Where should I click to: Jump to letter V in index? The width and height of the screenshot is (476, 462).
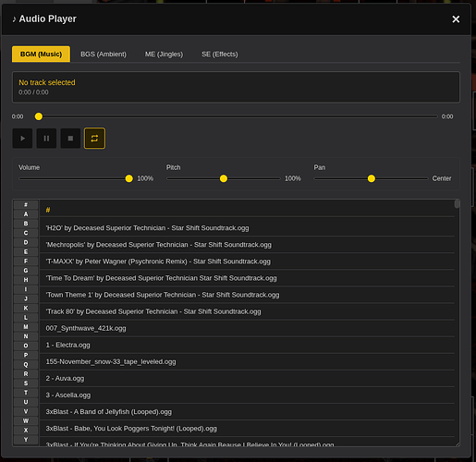tap(26, 411)
